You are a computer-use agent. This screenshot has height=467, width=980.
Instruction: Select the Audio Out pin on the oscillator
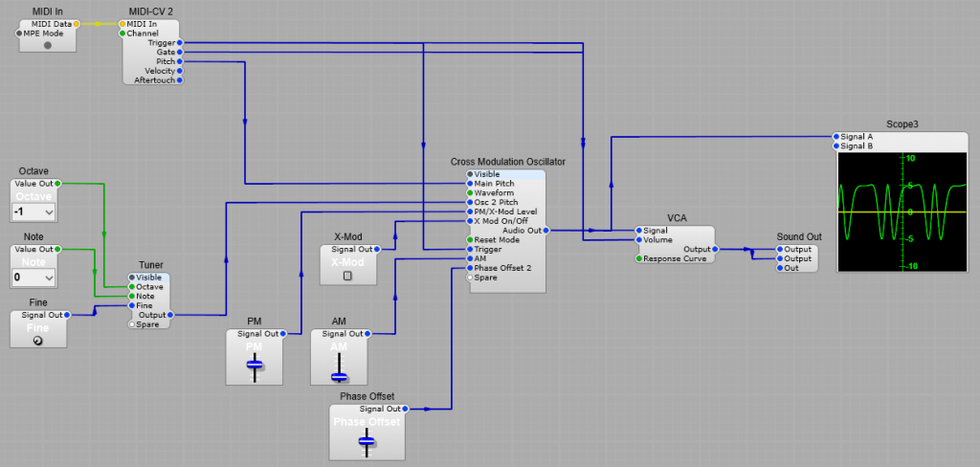(x=546, y=230)
